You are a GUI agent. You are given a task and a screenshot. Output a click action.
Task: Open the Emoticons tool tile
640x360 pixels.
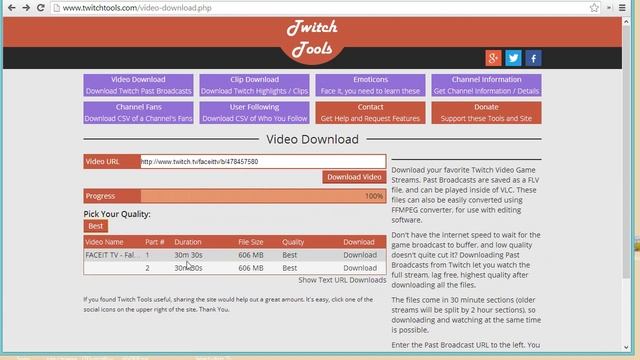370,85
